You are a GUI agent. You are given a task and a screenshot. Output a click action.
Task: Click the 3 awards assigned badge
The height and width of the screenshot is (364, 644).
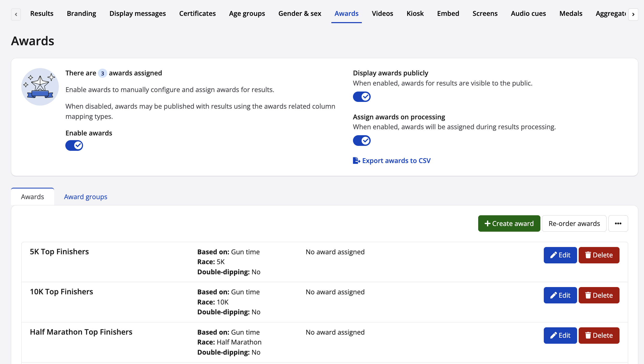pyautogui.click(x=103, y=74)
